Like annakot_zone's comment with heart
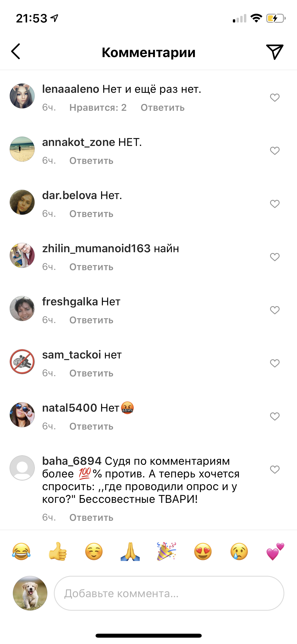Viewport: 297px width, 644px height. (x=275, y=151)
